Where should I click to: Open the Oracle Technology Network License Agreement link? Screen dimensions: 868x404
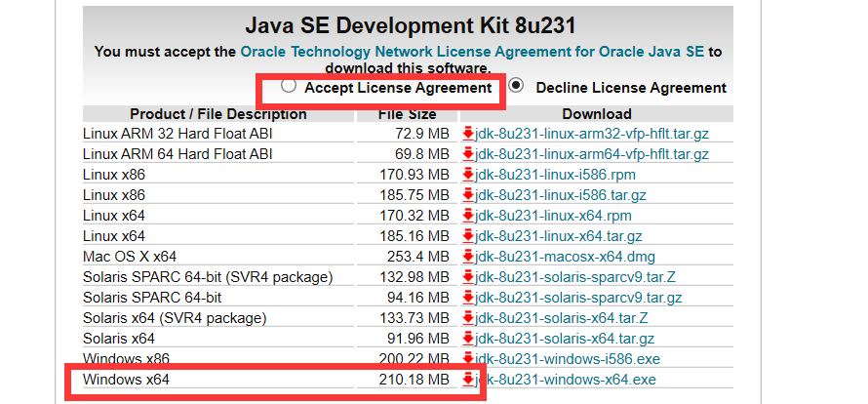coord(473,52)
